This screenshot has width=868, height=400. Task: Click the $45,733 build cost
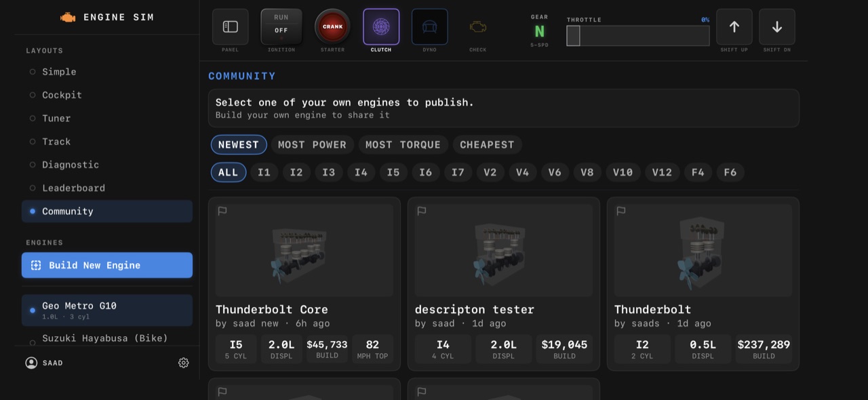click(327, 349)
